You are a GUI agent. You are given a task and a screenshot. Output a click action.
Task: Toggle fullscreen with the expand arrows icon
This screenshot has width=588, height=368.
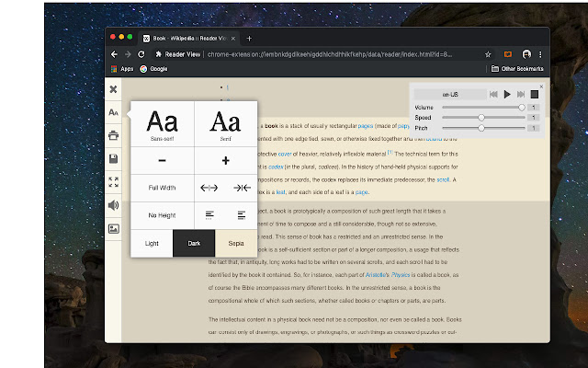[x=113, y=182]
